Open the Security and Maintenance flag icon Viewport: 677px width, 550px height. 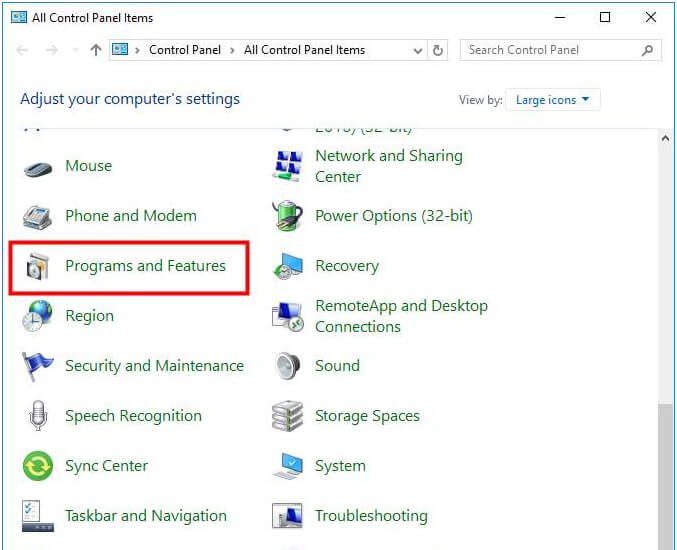pos(38,366)
